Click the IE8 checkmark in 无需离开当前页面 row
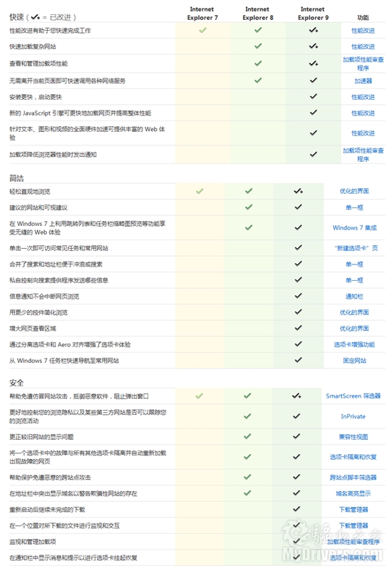The image size is (392, 571). click(258, 80)
